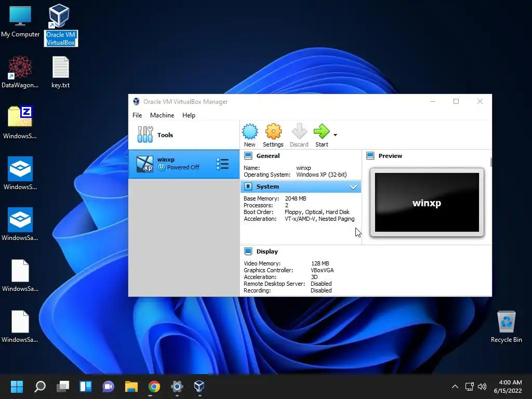
Task: Open the Settings gear in VirtualBox toolbar
Action: pyautogui.click(x=273, y=135)
